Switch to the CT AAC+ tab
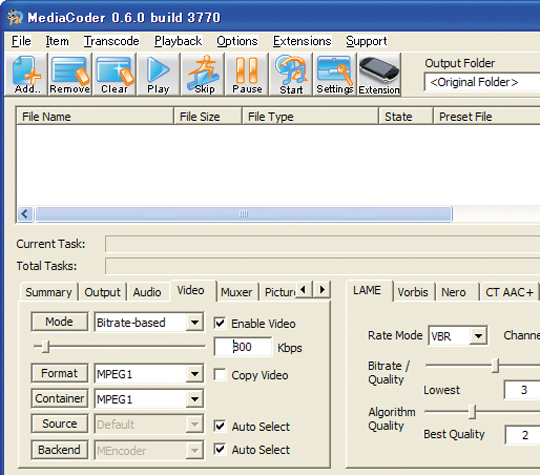The image size is (540, 475). [x=509, y=292]
